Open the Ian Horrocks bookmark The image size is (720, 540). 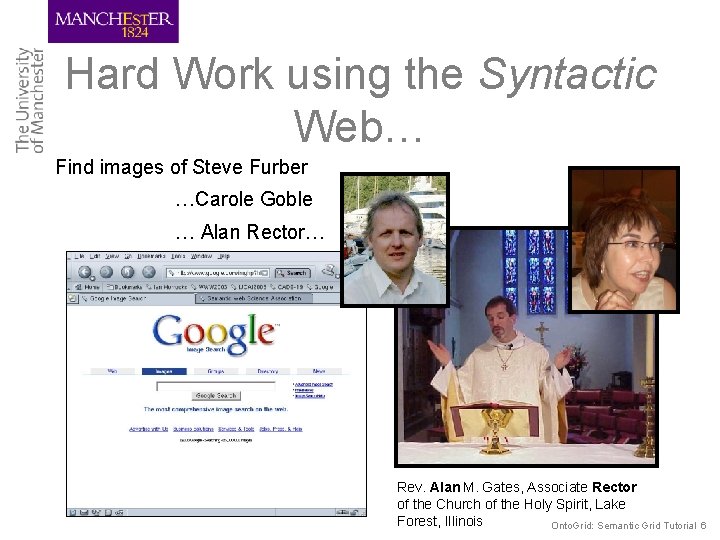coord(167,287)
